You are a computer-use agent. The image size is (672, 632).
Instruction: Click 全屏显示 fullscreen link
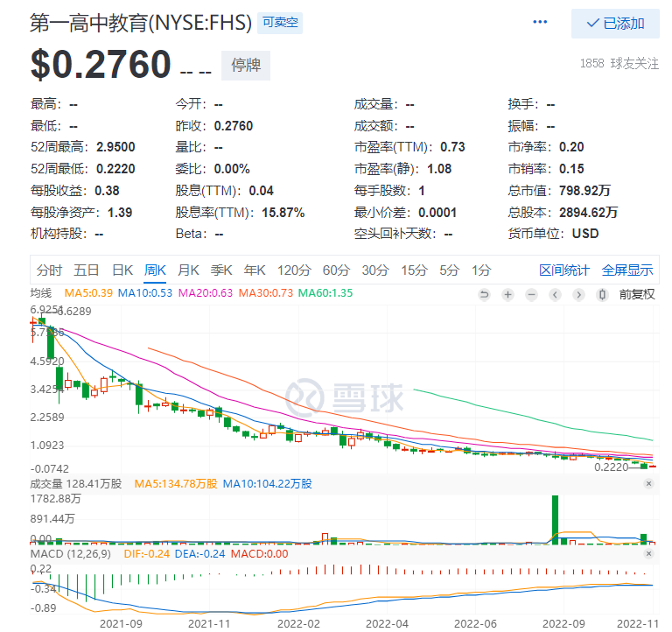[627, 270]
